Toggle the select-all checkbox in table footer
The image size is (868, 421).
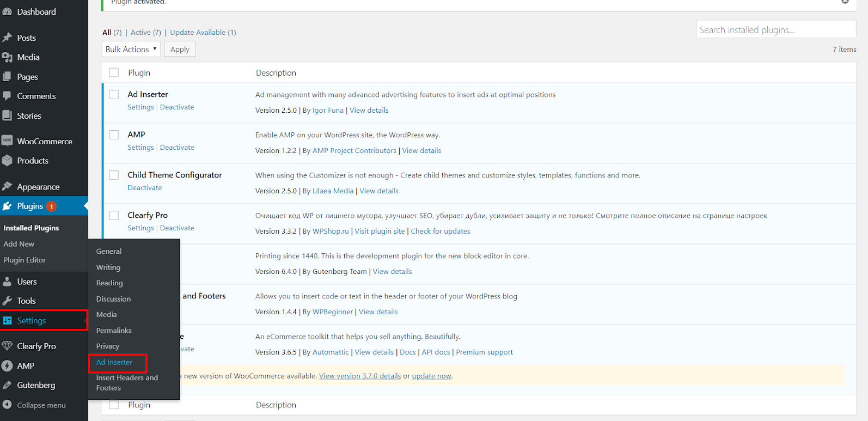click(x=114, y=405)
